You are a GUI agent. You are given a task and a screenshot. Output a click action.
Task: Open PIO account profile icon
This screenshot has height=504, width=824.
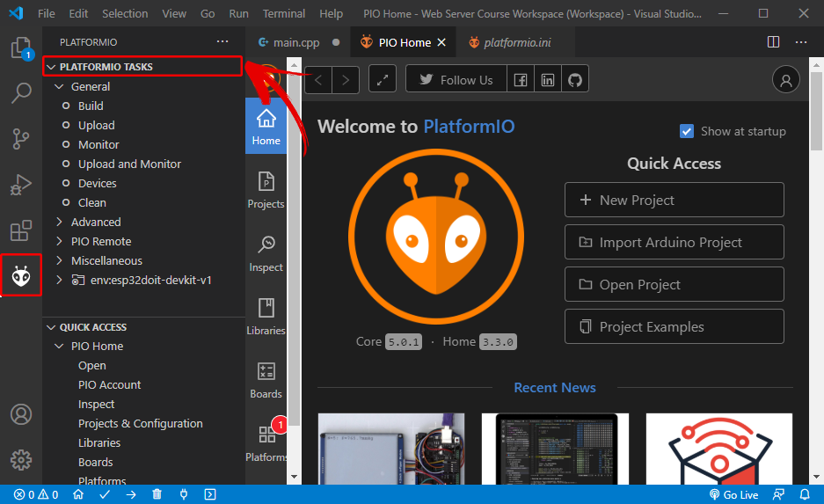[785, 80]
